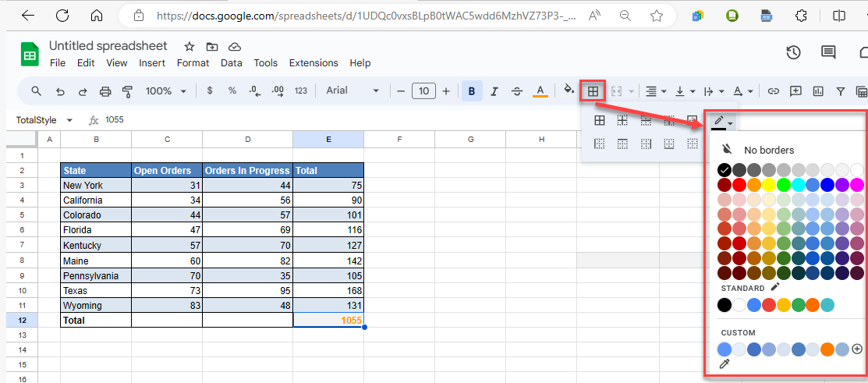Star the Untitled spreadsheet
This screenshot has width=868, height=383.
[190, 47]
